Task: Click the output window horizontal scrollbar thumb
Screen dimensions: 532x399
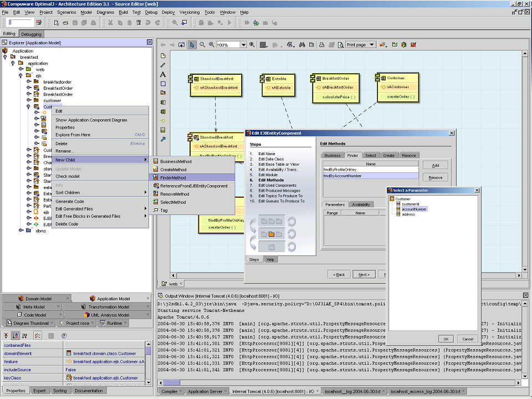Action: [172, 383]
